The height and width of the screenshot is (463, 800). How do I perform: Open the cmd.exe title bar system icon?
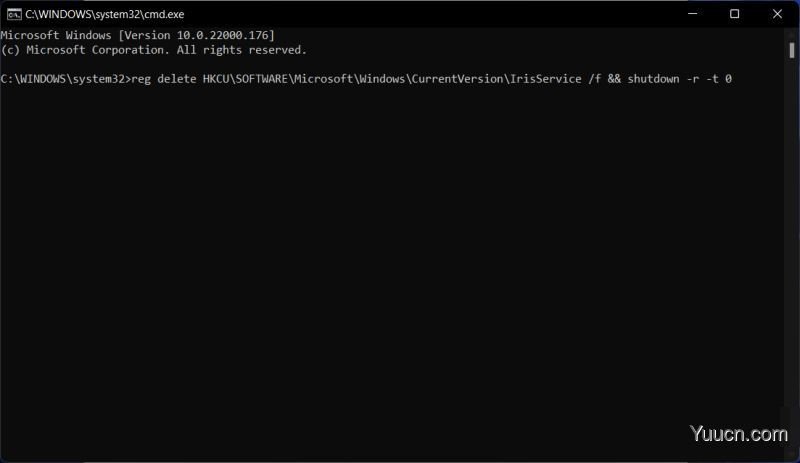[14, 14]
